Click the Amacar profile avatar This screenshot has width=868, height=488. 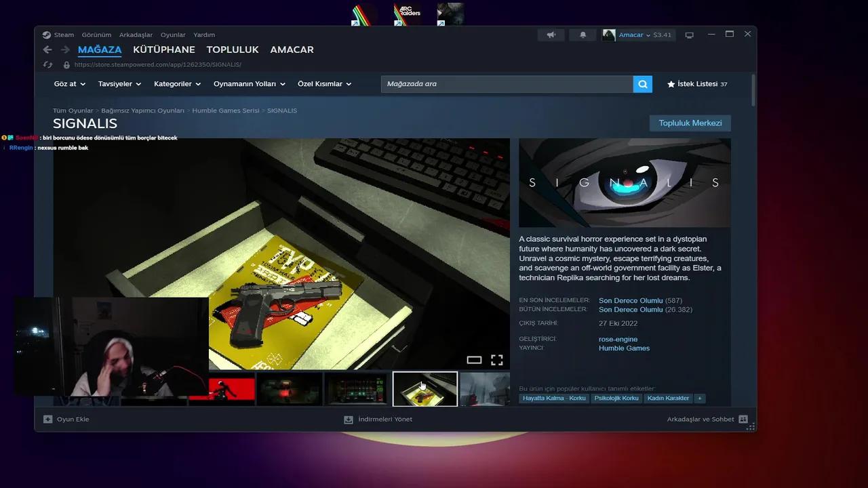(x=609, y=35)
